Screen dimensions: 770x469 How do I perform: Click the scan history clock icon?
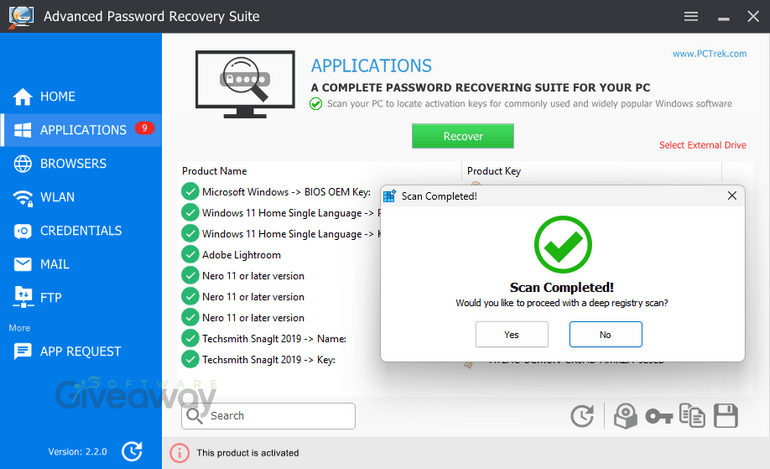click(582, 416)
